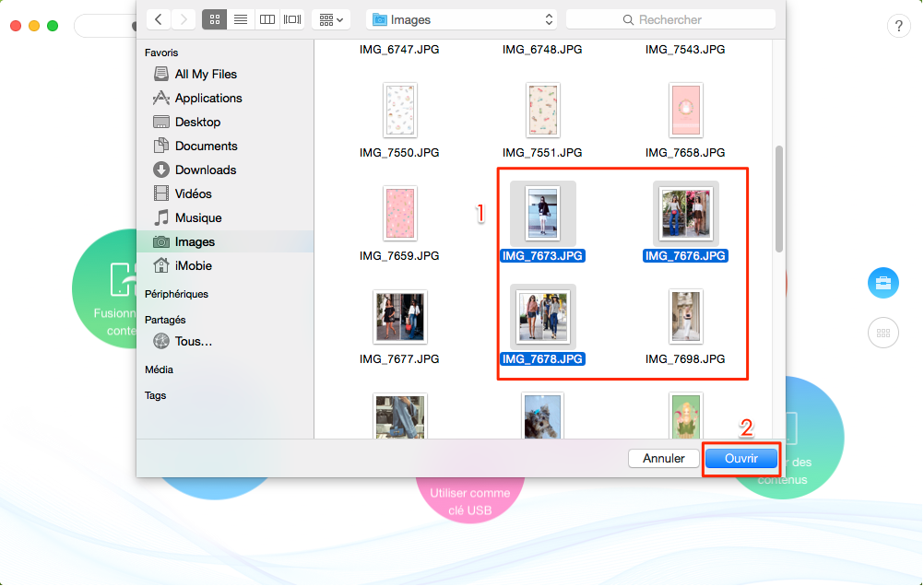Click the Downloads arrow icon
The height and width of the screenshot is (586, 924).
160,170
